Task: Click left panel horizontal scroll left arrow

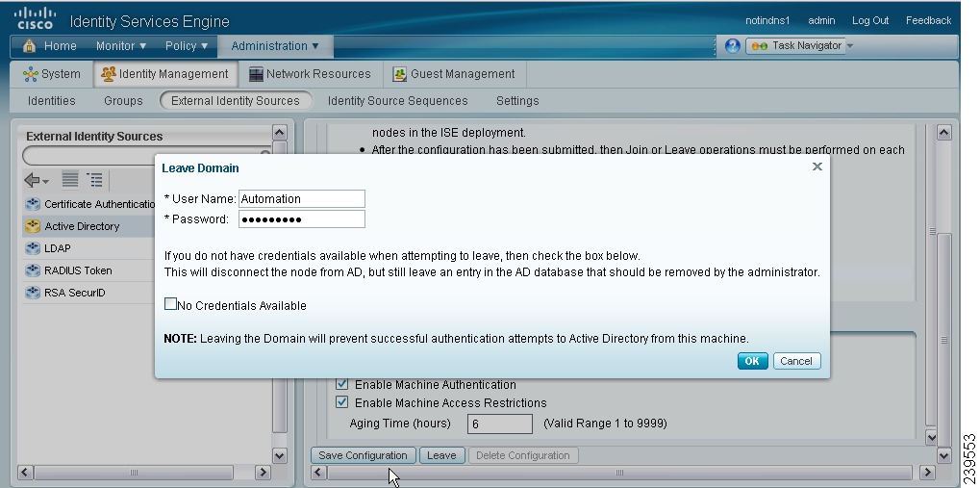Action: coord(25,472)
